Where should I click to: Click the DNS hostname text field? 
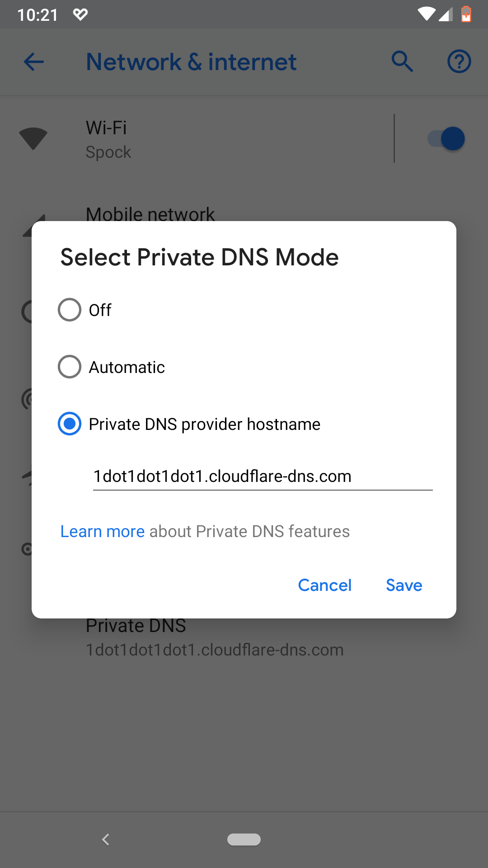263,476
